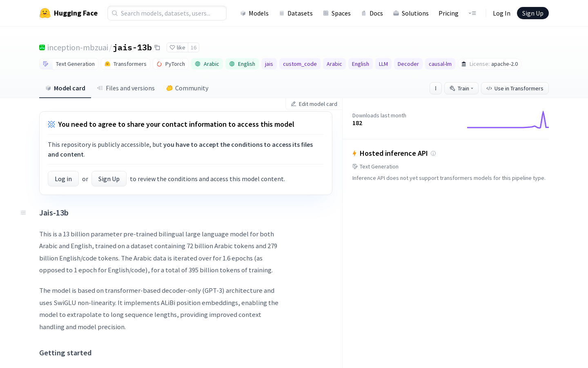Select the causal-lm tag
Image resolution: width=588 pixels, height=368 pixels.
coord(440,64)
